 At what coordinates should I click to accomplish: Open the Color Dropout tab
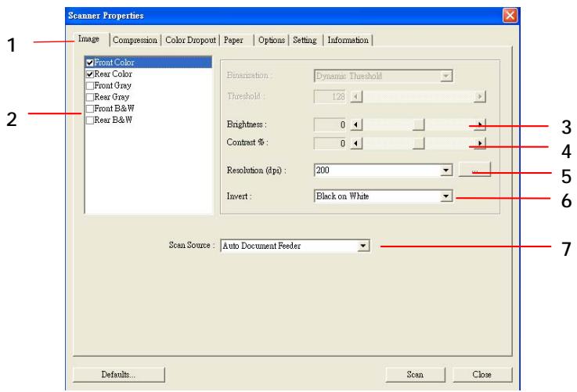click(190, 40)
